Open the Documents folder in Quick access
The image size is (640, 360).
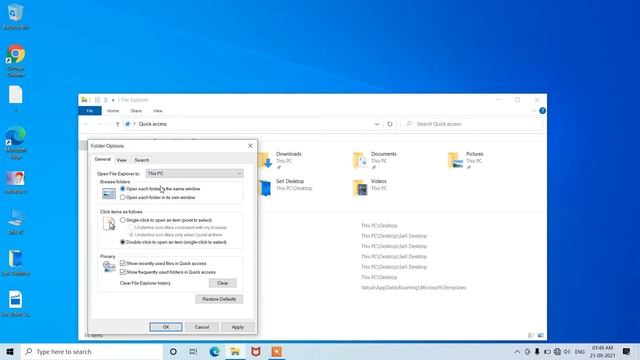[376, 160]
